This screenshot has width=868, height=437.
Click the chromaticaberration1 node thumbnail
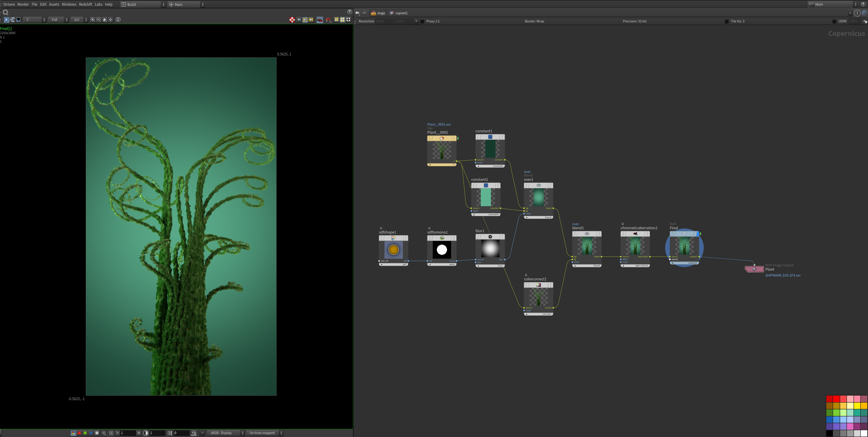point(635,246)
